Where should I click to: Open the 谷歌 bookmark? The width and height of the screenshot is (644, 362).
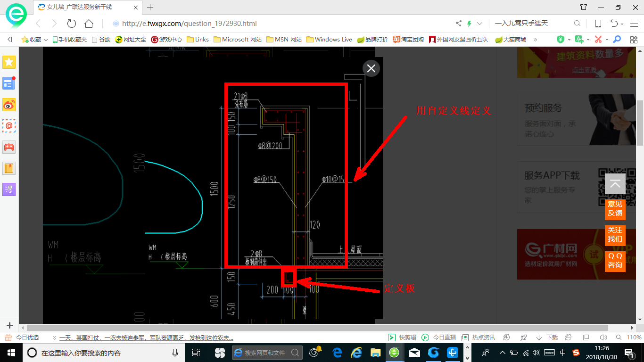coord(101,40)
